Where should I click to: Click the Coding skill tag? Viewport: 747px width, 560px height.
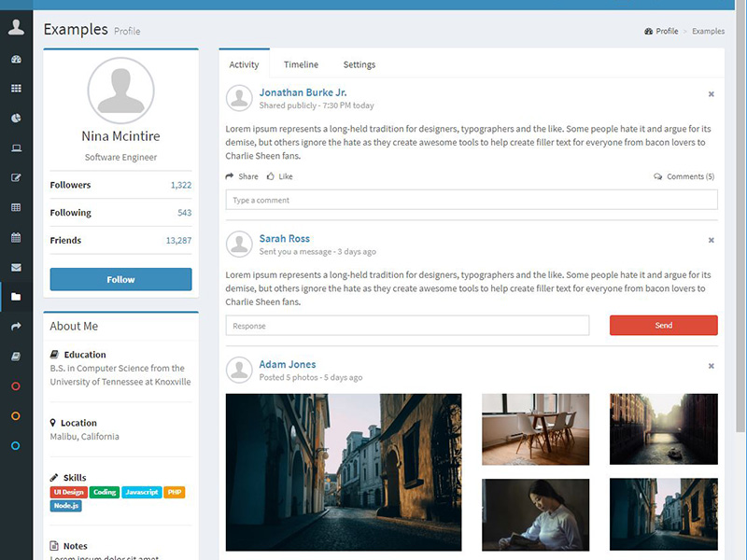105,492
